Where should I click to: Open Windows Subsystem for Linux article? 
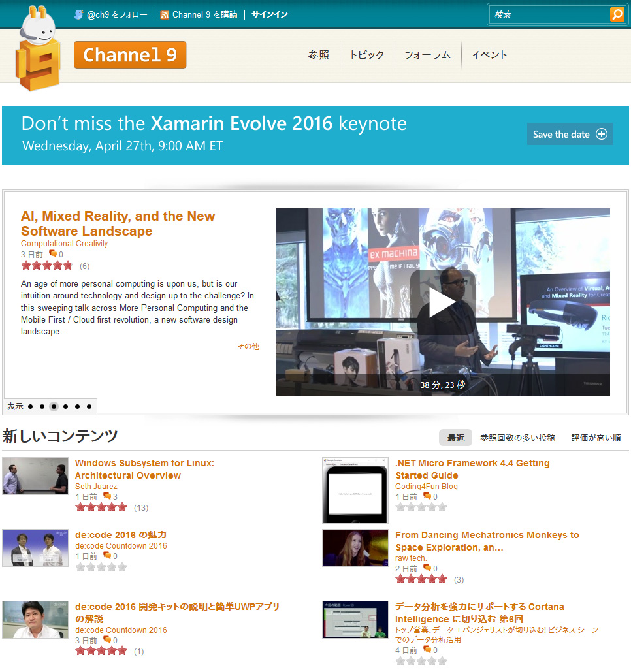pos(144,470)
